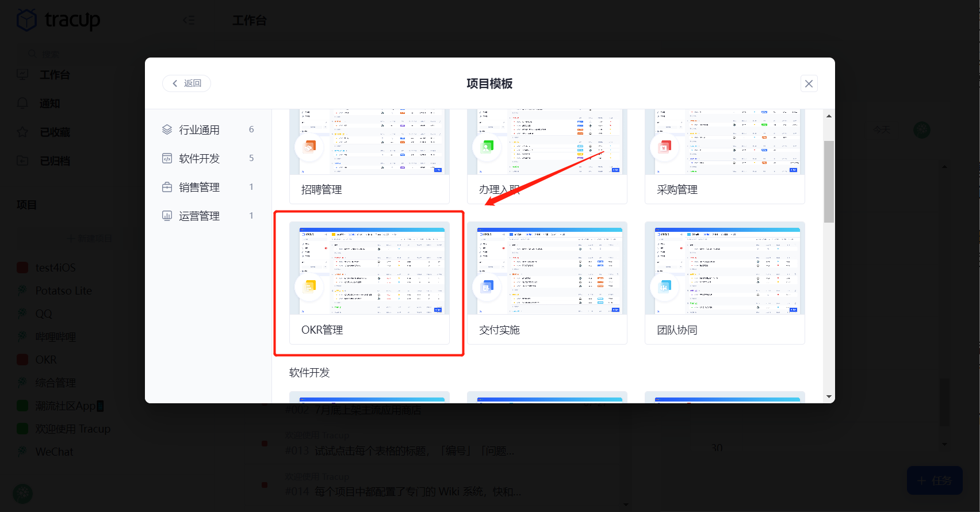Screen dimensions: 980x512
Task: Click the 行业通用 layers icon
Action: coord(167,129)
